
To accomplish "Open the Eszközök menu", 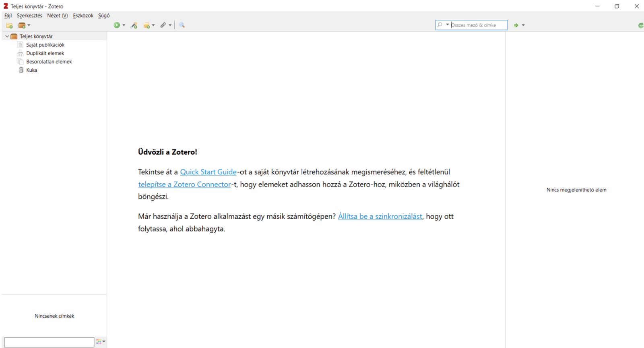I will (83, 16).
